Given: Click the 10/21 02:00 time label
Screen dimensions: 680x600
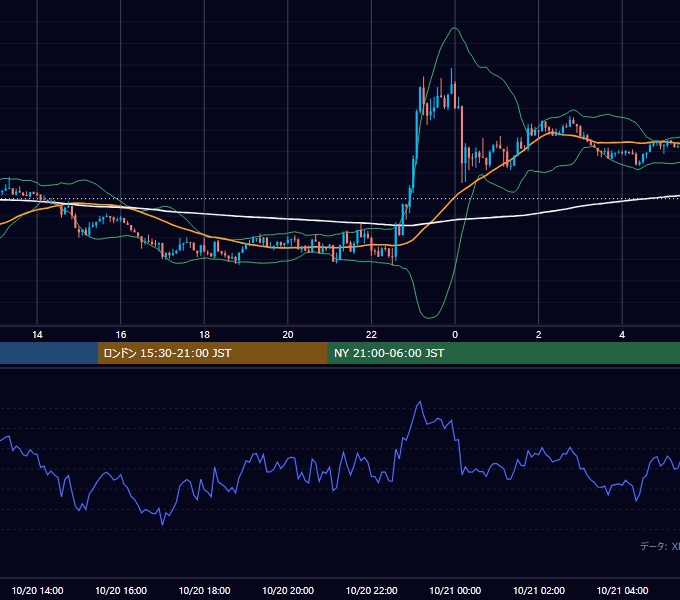Looking at the screenshot, I should tap(539, 590).
